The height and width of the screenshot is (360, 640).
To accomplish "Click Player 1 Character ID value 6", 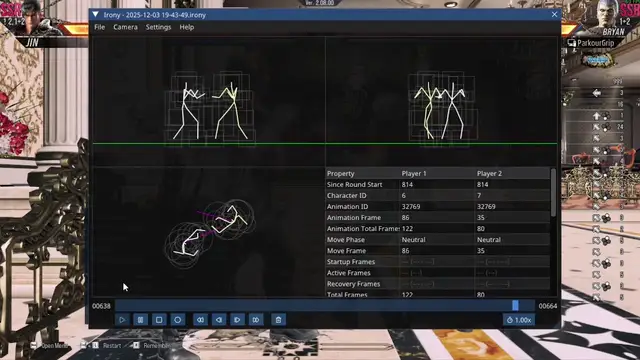I will [x=403, y=196].
